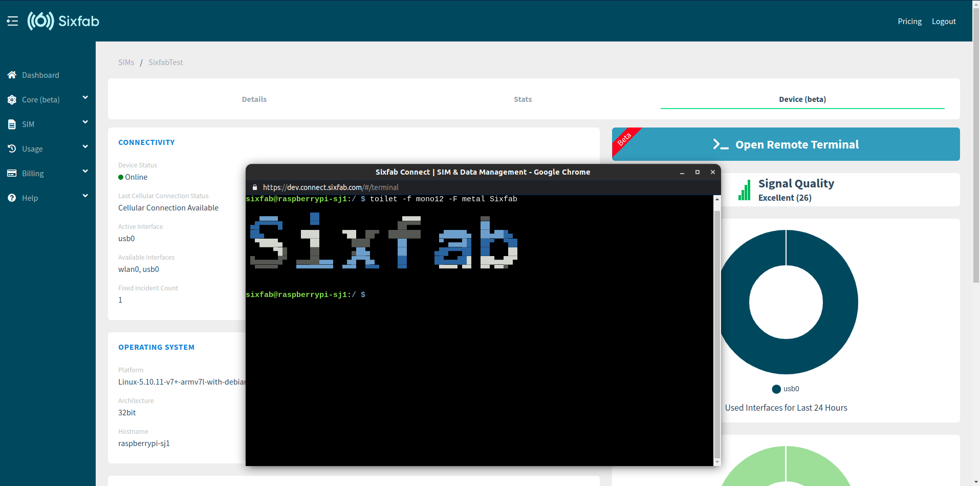Click the OPERATING SYSTEM section heading

click(157, 347)
